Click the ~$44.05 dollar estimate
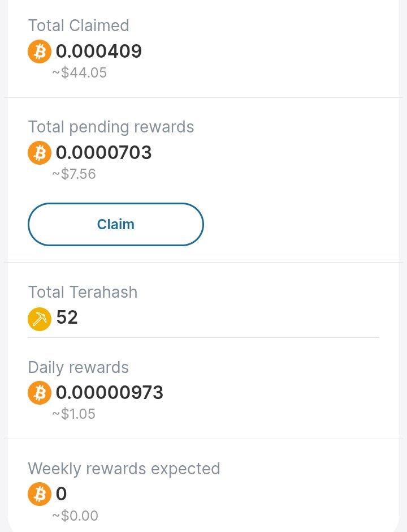This screenshot has height=532, width=407. (79, 72)
